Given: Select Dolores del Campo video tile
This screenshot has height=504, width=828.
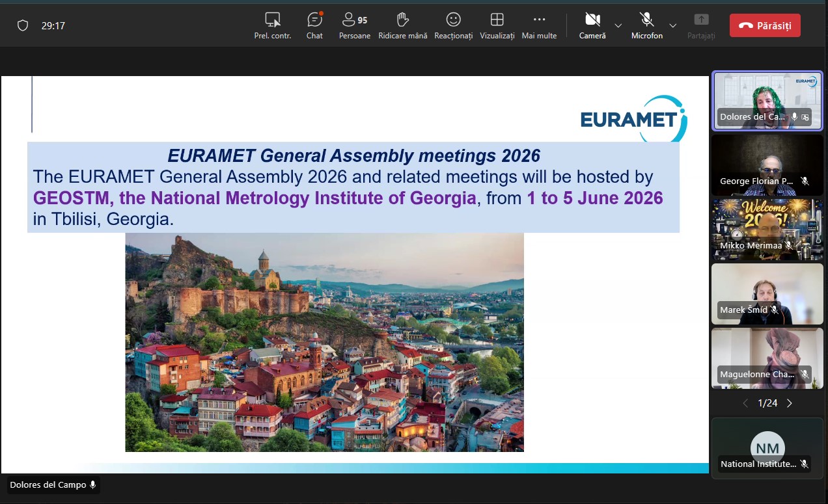Looking at the screenshot, I should tap(767, 99).
